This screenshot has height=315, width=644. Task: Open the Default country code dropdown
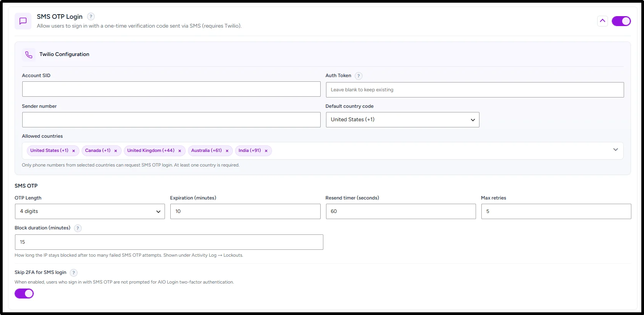tap(402, 120)
